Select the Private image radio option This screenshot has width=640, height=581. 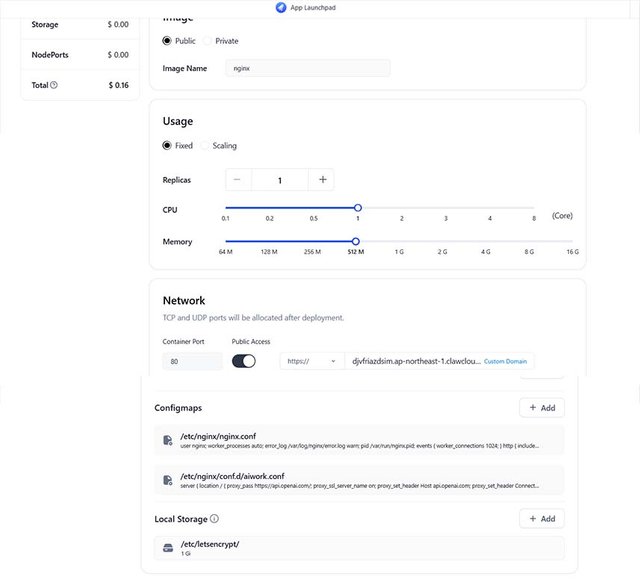coord(207,41)
